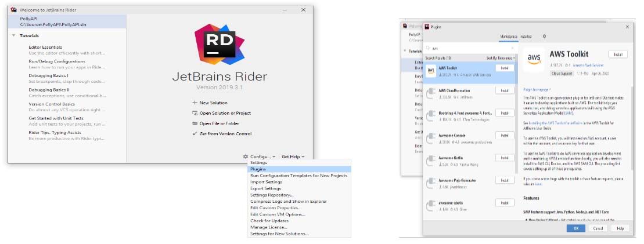Screen dimensions: 644x244
Task: Click OK in the Plugins dialog
Action: click(x=576, y=228)
